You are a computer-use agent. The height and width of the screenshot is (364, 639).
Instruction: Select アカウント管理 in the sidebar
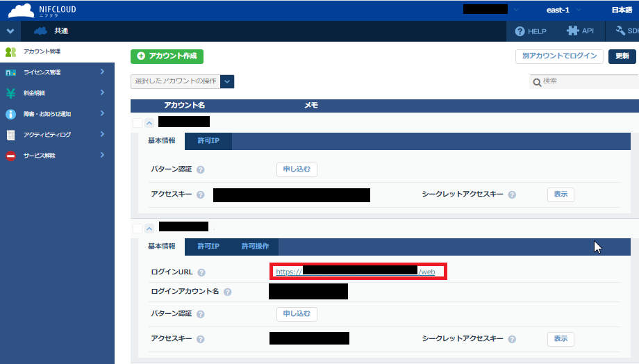point(57,52)
